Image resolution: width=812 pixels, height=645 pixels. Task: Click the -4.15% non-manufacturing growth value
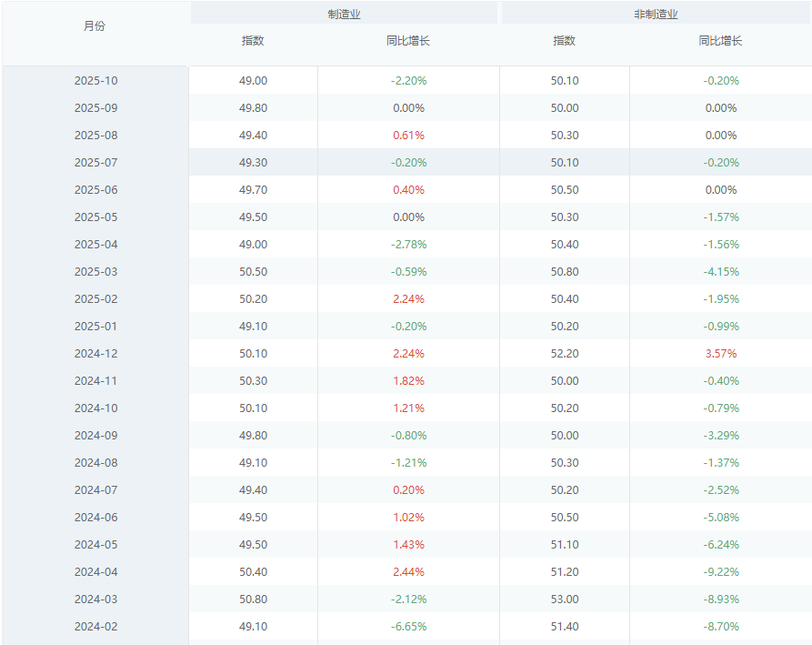point(720,272)
